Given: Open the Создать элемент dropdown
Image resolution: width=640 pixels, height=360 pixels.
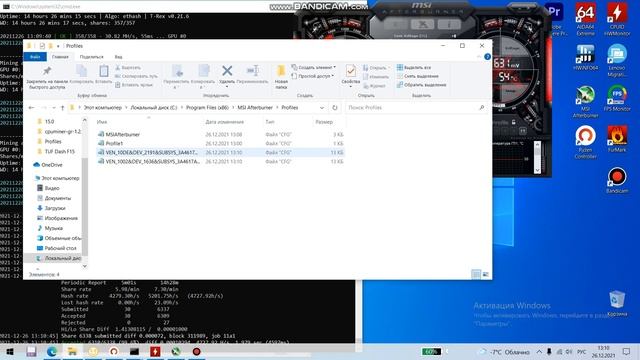Looking at the screenshot, I should [x=314, y=67].
